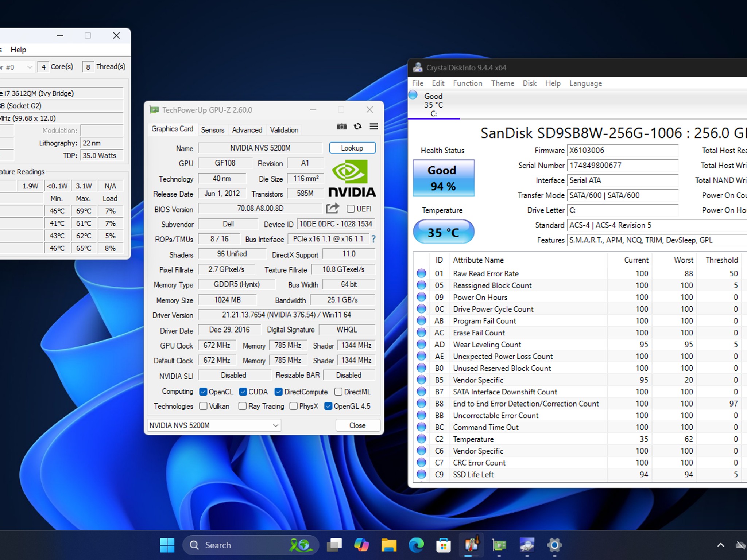The image size is (747, 560).
Task: Click the GPU-Z title bar app icon
Action: pos(154,110)
